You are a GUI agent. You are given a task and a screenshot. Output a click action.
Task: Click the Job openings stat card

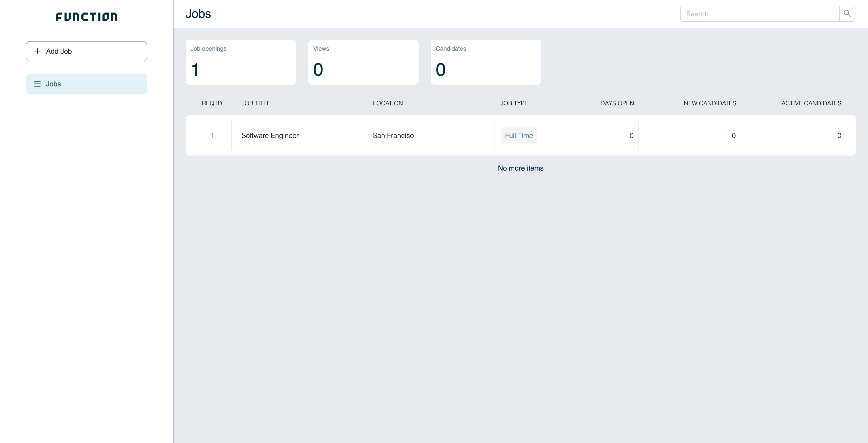[241, 62]
